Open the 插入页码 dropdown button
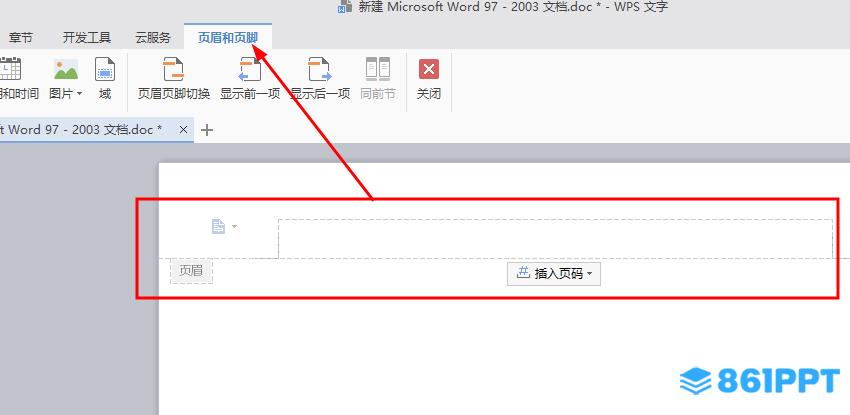Image resolution: width=850 pixels, height=415 pixels. pyautogui.click(x=553, y=274)
